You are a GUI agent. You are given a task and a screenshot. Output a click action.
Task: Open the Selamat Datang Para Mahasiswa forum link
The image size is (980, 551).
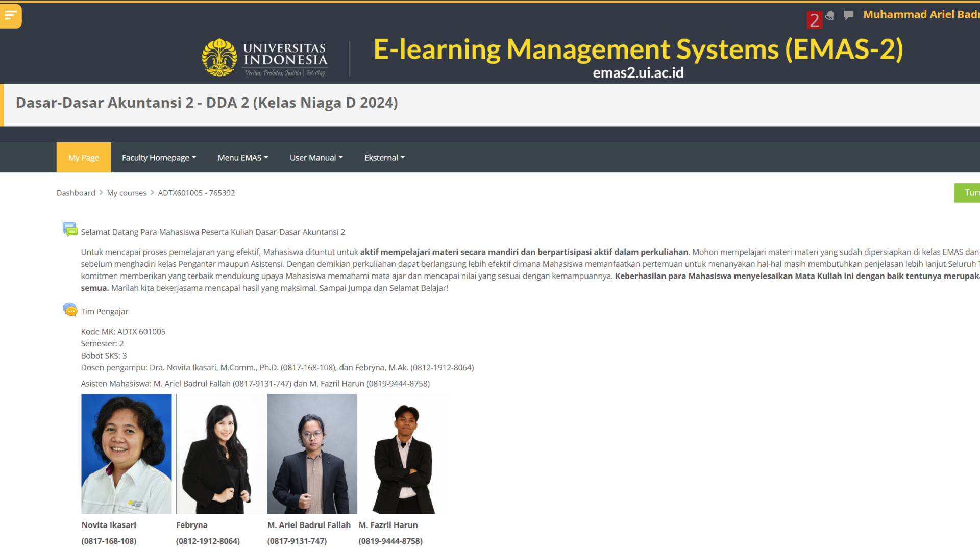click(x=213, y=232)
